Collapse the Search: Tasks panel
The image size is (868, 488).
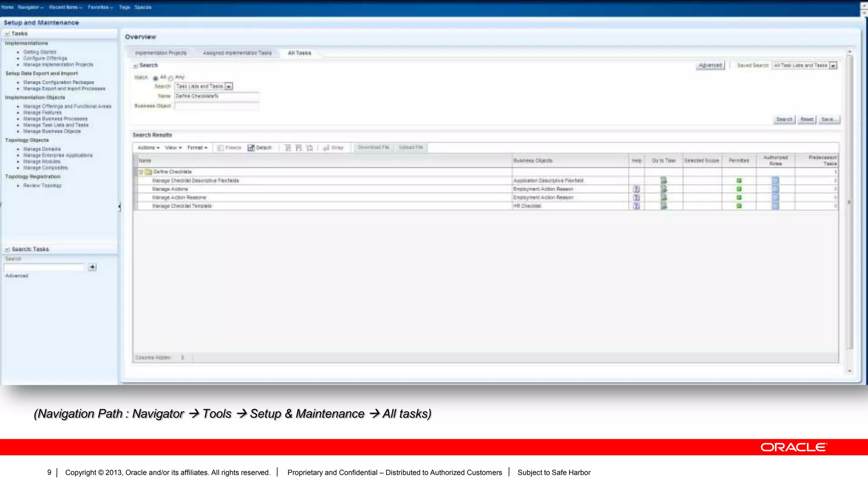click(7, 250)
